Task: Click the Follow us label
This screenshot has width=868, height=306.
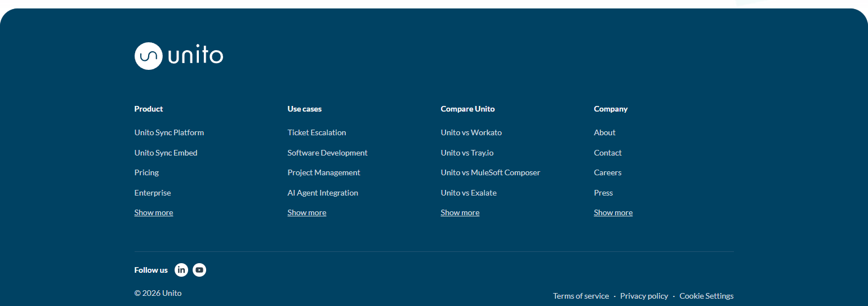Action: tap(151, 270)
